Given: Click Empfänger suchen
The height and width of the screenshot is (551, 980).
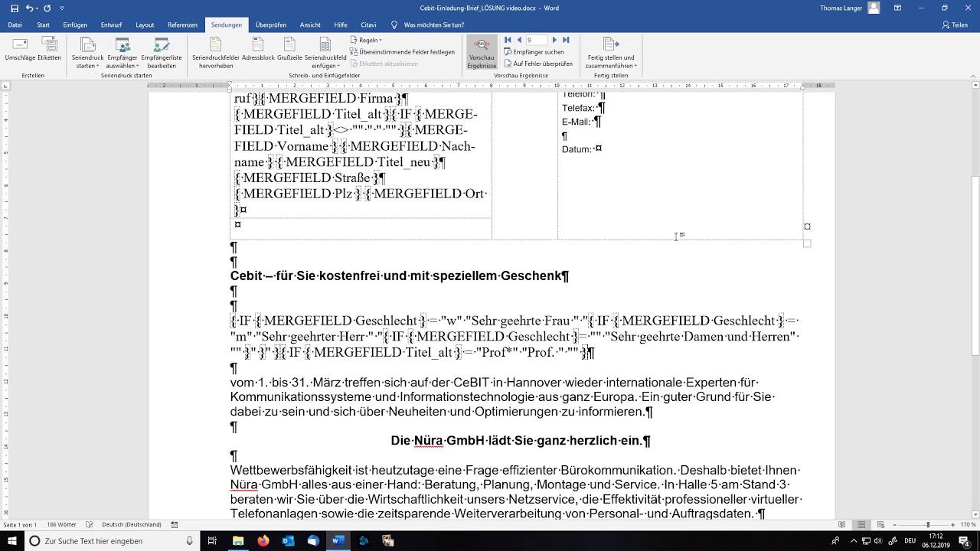Looking at the screenshot, I should (x=534, y=52).
